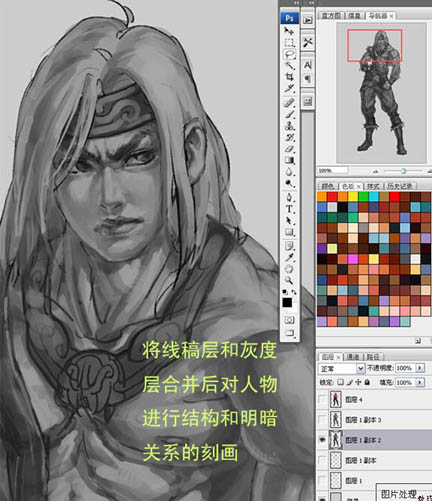Select the Notes tool
Viewport: 432px width, 501px height.
289,246
